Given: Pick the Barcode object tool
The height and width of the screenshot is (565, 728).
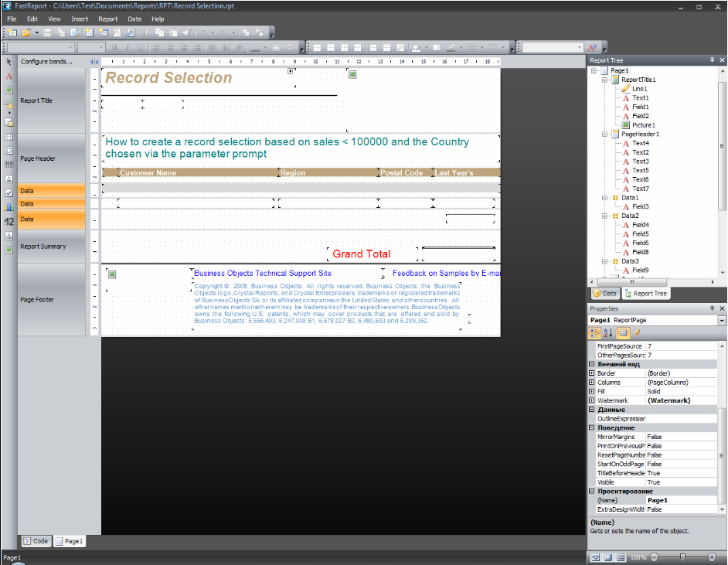Looking at the screenshot, I should coord(9,165).
